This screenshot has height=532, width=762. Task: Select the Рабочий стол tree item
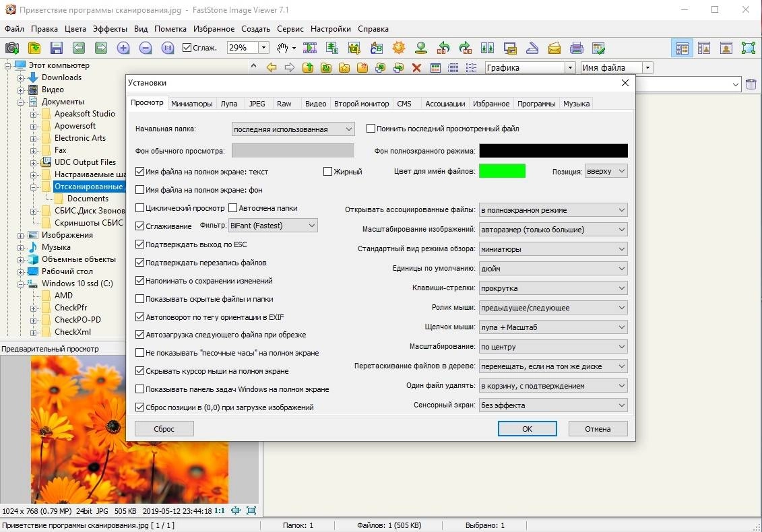pyautogui.click(x=67, y=271)
